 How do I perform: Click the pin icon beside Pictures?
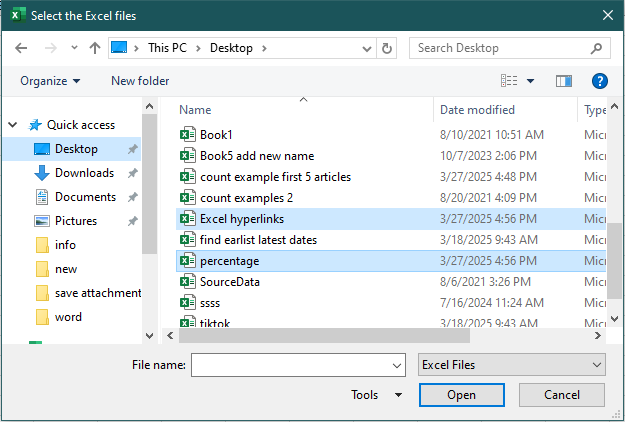pos(132,221)
